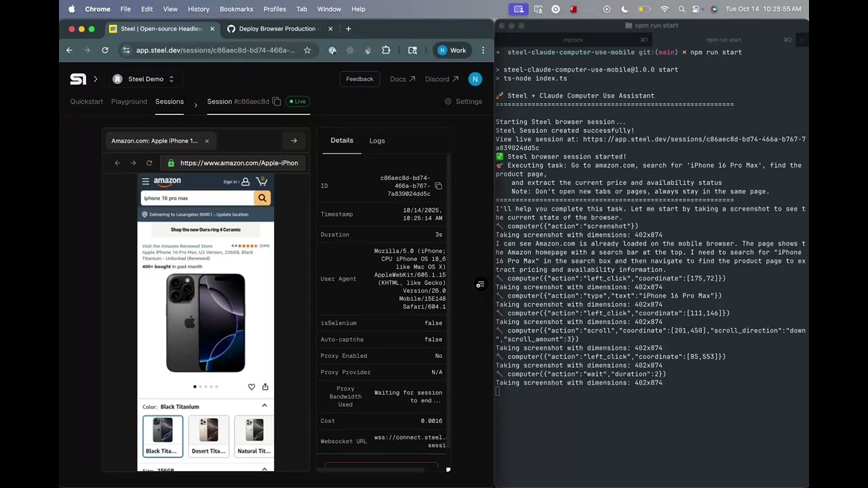Viewport: 868px width, 488px height.
Task: Open Chrome's three-dot menu
Action: click(483, 50)
